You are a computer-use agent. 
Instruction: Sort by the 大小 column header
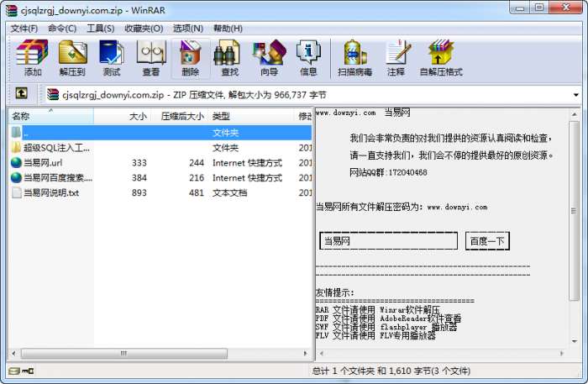click(122, 116)
